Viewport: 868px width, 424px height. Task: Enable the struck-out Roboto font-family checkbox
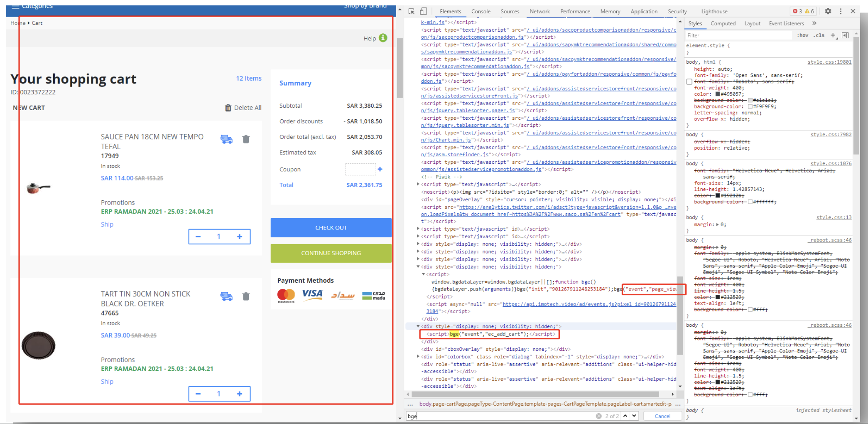point(689,81)
